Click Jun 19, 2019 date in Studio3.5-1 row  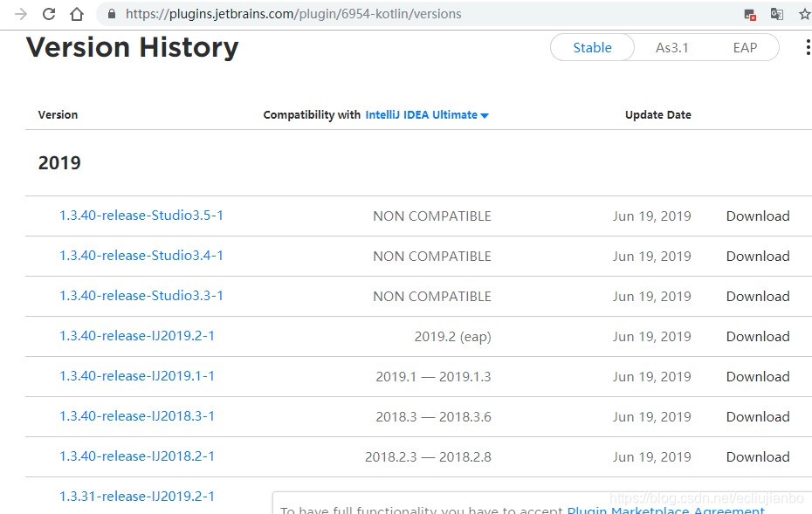point(651,216)
